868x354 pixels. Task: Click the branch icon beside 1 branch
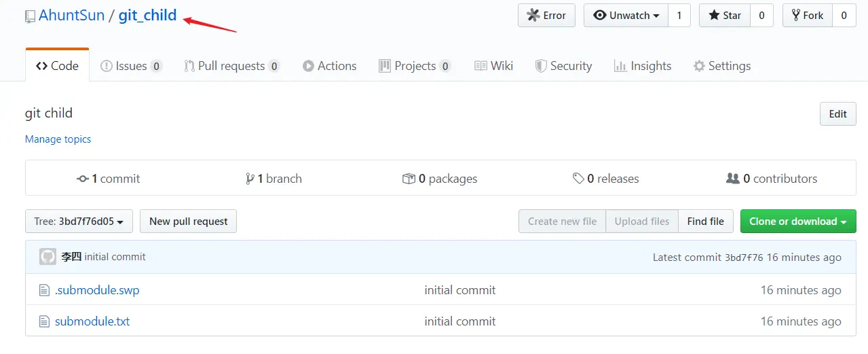coord(250,179)
